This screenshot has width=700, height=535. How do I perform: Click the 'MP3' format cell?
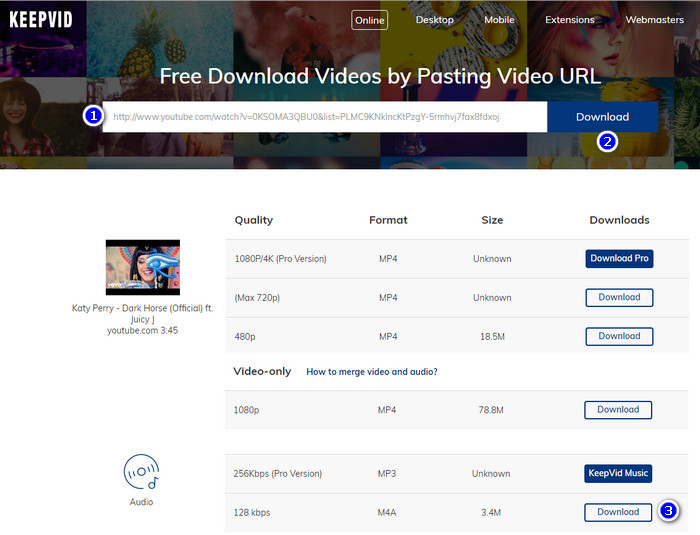click(x=387, y=474)
